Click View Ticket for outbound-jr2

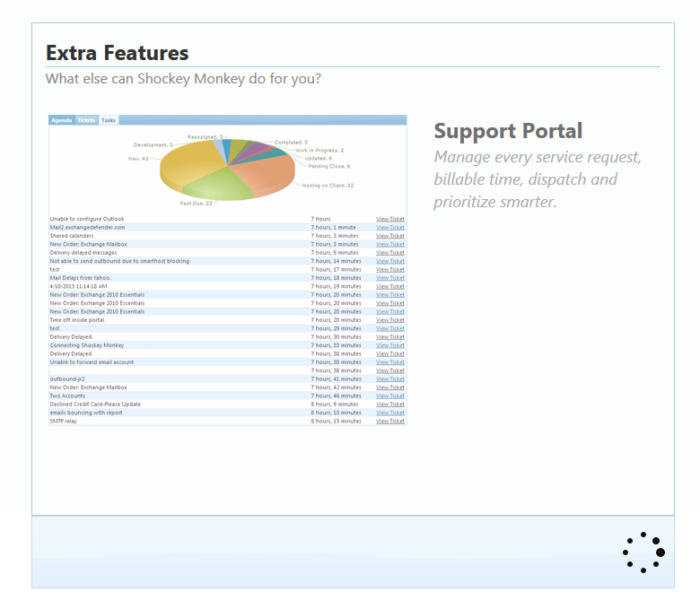389,379
